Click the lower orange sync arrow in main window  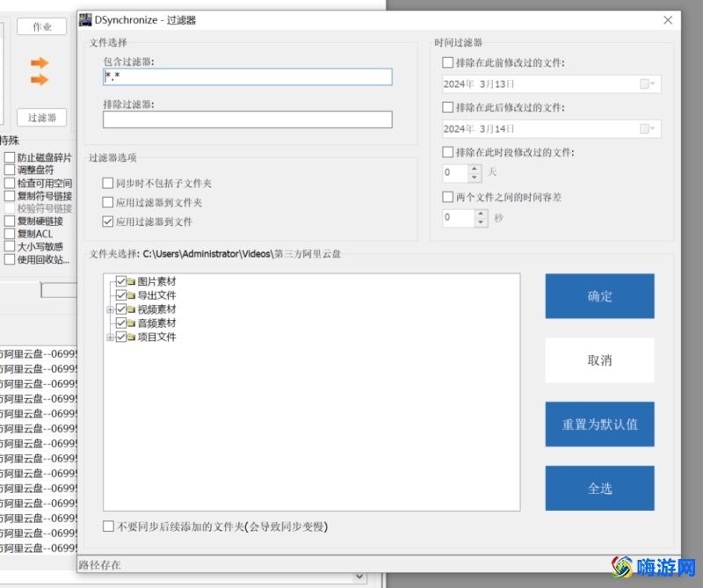click(x=40, y=80)
